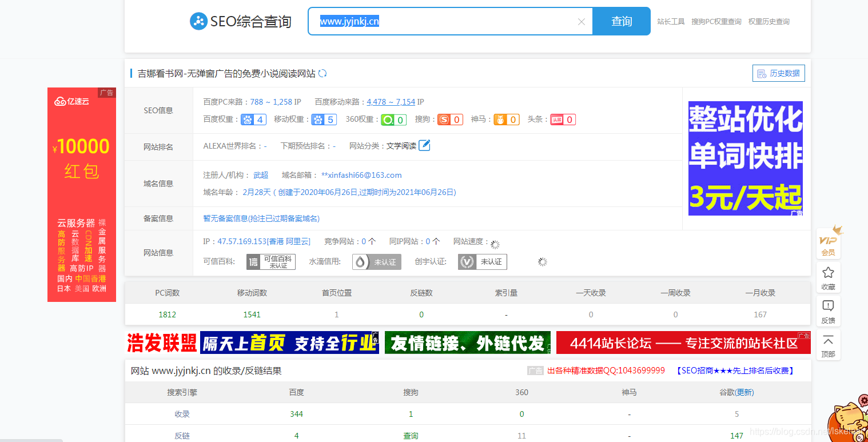Click the 水滴信用 未认证 badge
Image resolution: width=868 pixels, height=442 pixels.
pyautogui.click(x=376, y=261)
